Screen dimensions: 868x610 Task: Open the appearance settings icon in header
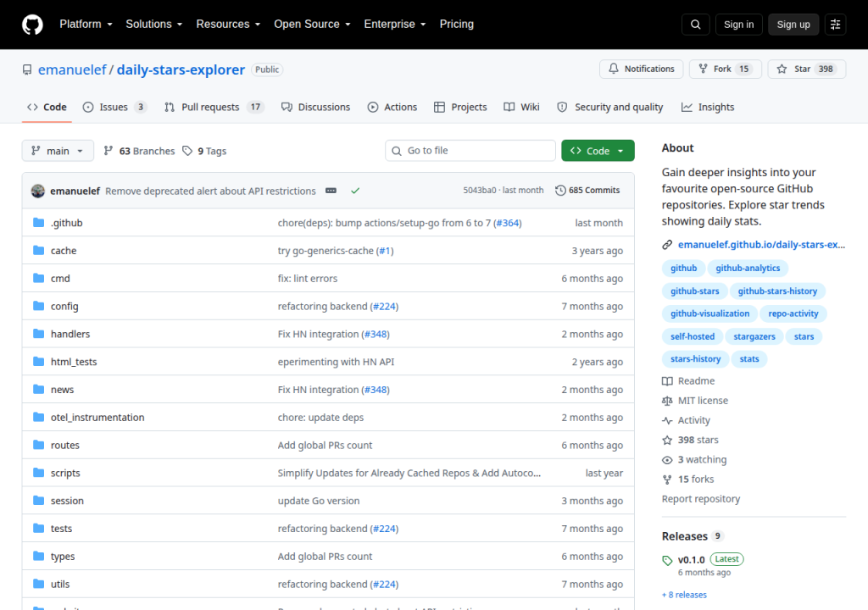point(835,25)
